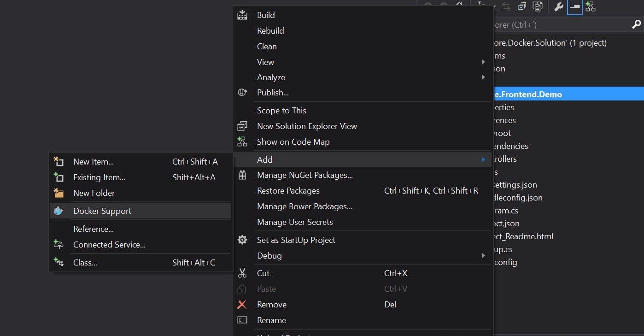This screenshot has width=644, height=336.
Task: Click the Set as StartUp Project gear icon
Action: [x=242, y=240]
